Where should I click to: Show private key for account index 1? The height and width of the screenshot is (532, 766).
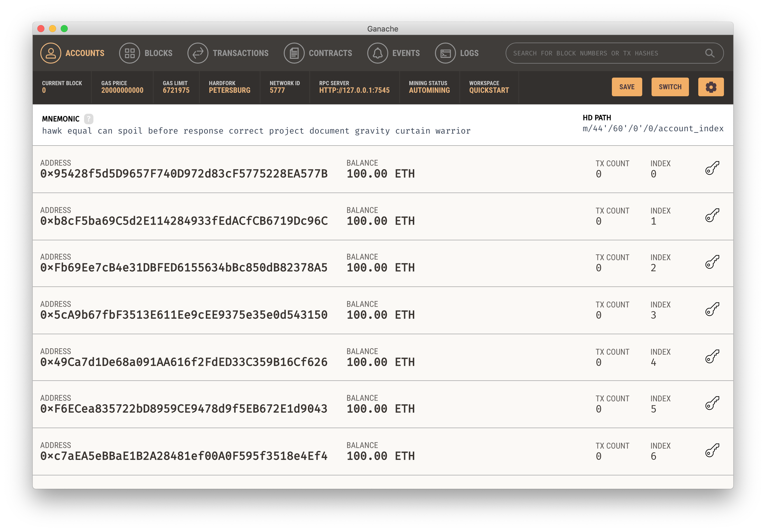712,216
